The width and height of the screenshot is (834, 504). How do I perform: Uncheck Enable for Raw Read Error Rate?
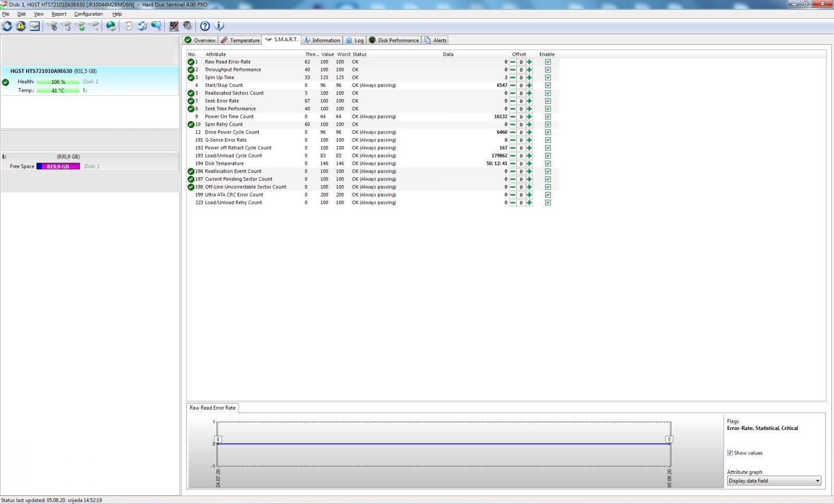coord(548,62)
